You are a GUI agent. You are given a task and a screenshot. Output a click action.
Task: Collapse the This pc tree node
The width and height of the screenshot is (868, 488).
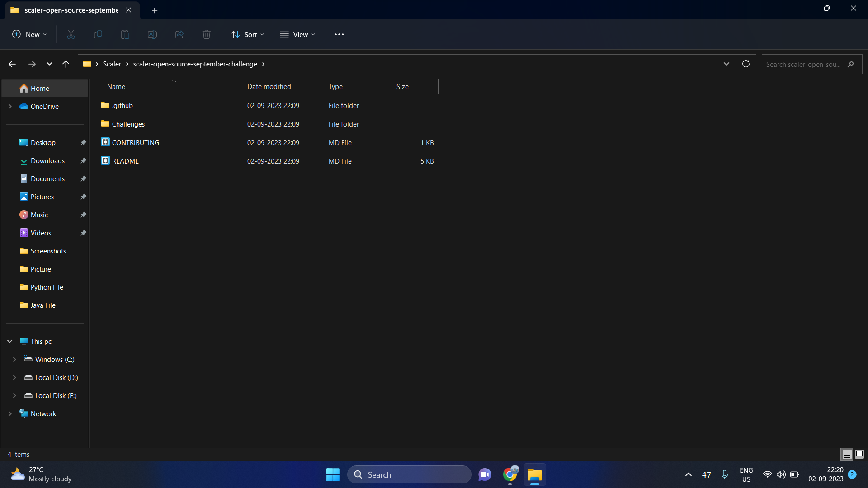(10, 342)
